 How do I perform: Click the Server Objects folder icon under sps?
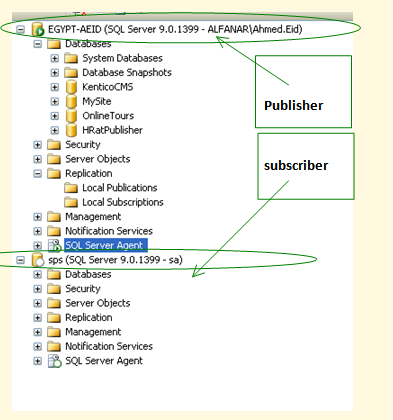coord(54,303)
